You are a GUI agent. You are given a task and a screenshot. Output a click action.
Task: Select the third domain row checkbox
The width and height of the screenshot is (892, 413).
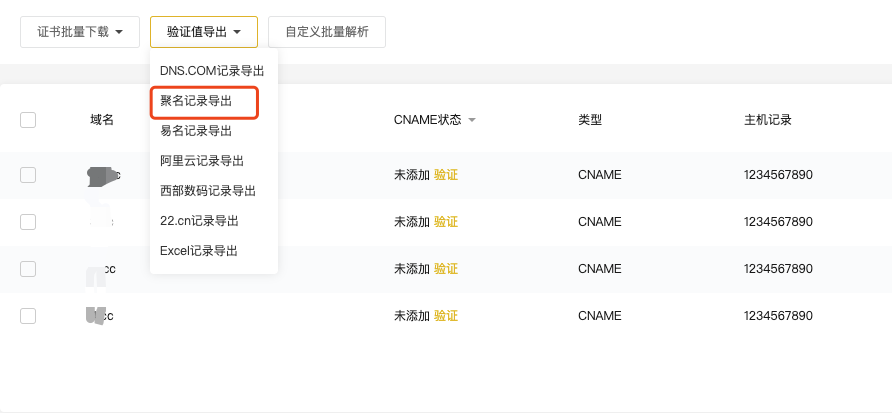click(28, 269)
